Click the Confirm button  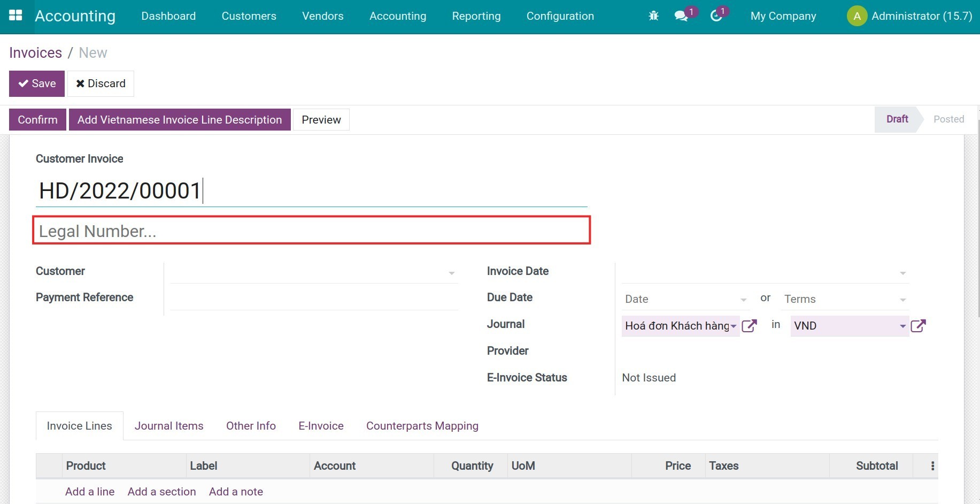tap(37, 119)
